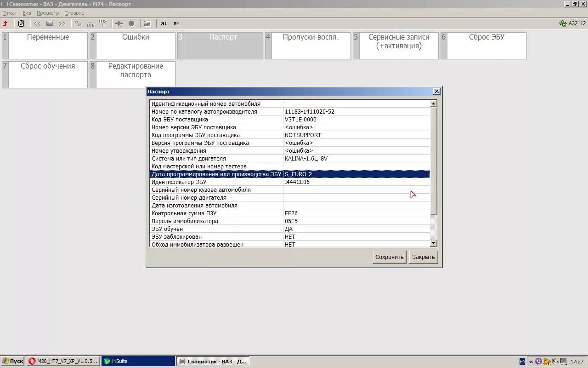Click value I44CE06
The height and width of the screenshot is (368, 588).
(x=297, y=182)
